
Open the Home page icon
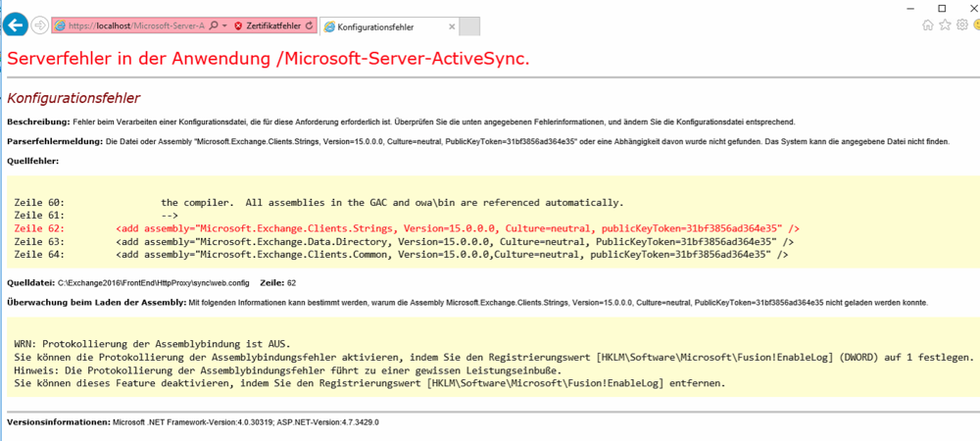click(x=927, y=25)
